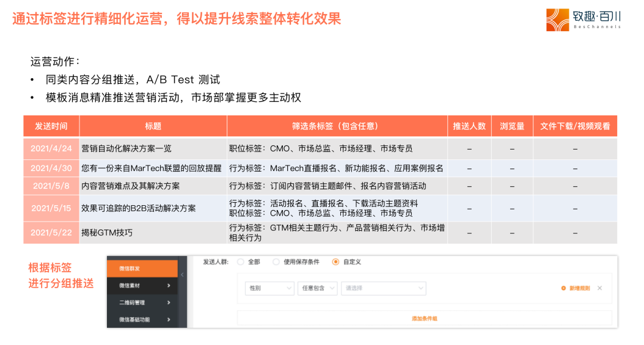Click the title 揭秘GTM技巧
The width and height of the screenshot is (644, 345).
(x=107, y=233)
